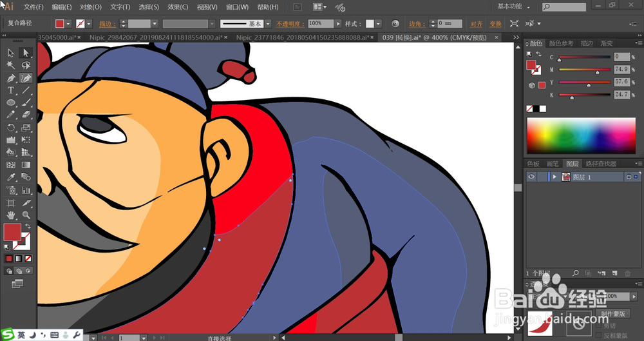Open the opacity 100% arrow in control bar

(338, 24)
